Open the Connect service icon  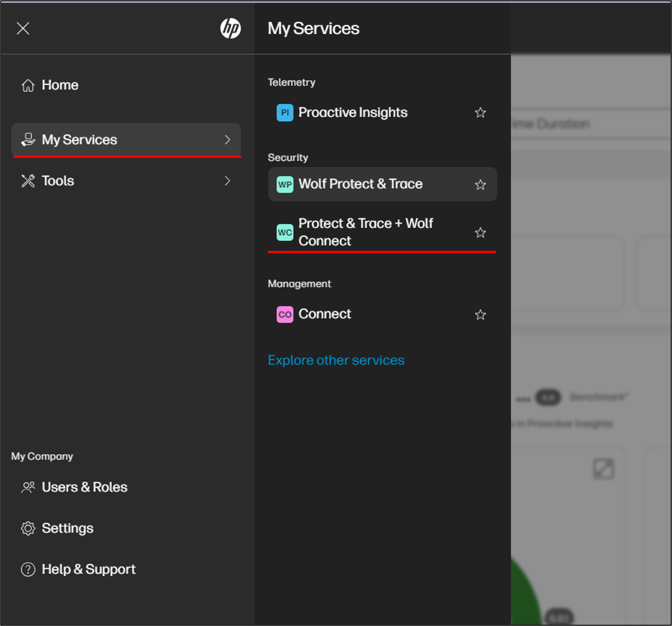point(285,314)
